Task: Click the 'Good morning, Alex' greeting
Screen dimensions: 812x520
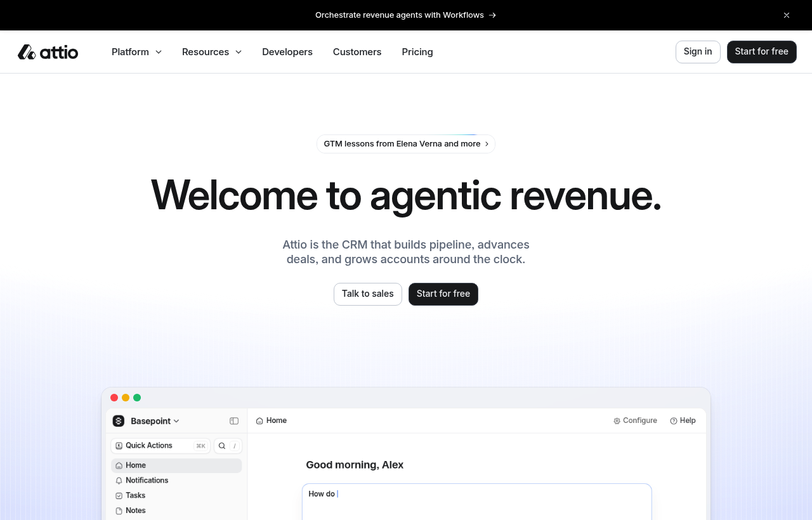Action: [x=355, y=465]
